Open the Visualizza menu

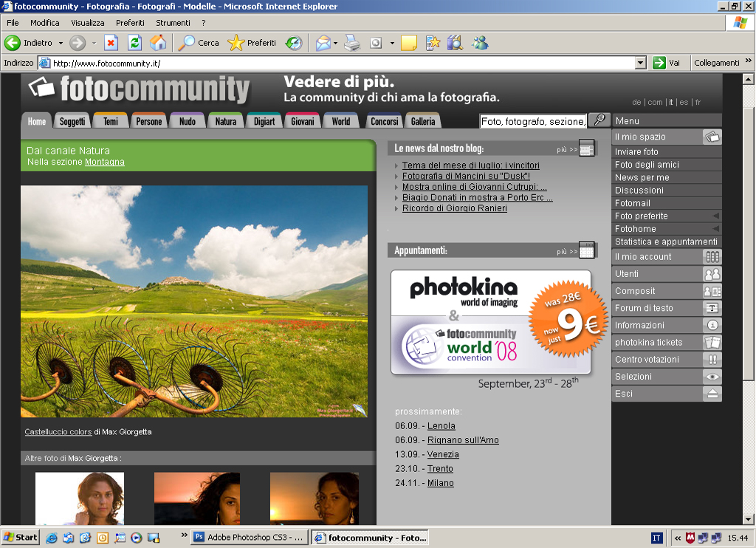click(x=88, y=23)
